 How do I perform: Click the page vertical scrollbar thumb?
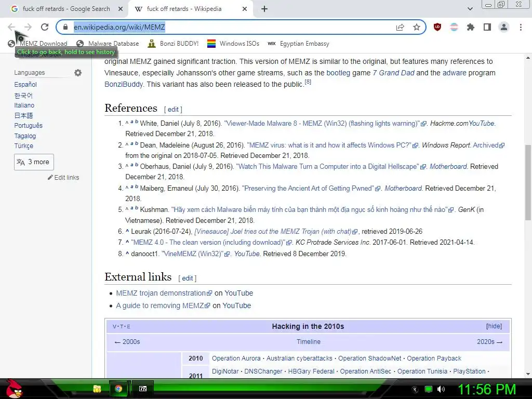point(528,182)
